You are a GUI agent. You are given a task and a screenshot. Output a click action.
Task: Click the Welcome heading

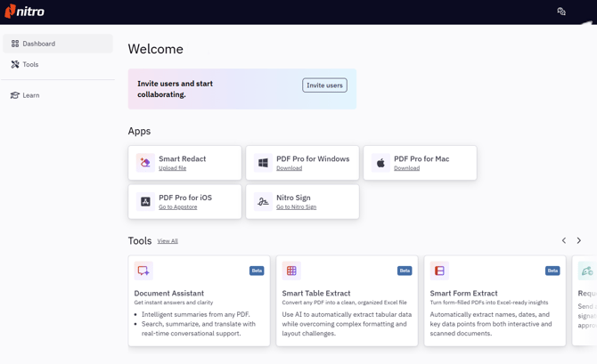pos(155,49)
